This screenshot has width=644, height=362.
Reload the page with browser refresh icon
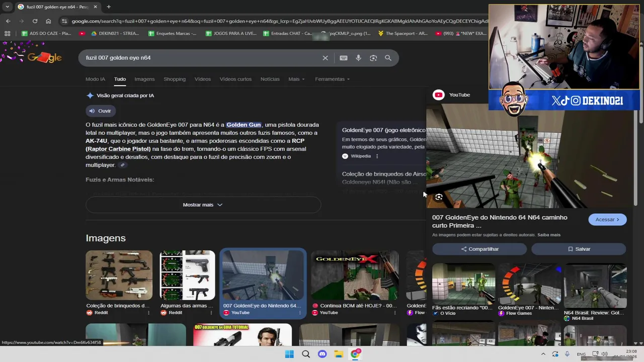click(x=35, y=21)
